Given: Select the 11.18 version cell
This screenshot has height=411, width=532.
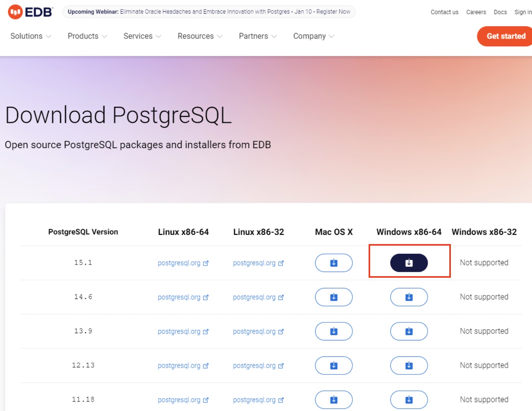Looking at the screenshot, I should click(x=83, y=399).
